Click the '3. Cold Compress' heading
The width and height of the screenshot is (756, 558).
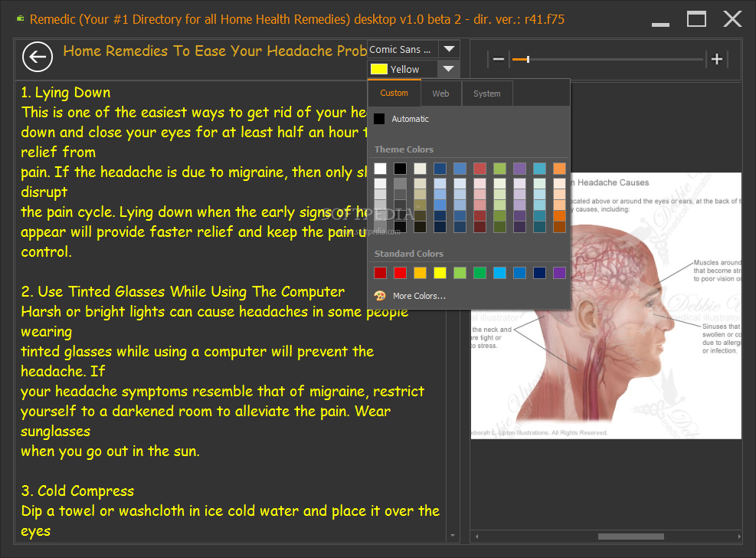pyautogui.click(x=77, y=491)
